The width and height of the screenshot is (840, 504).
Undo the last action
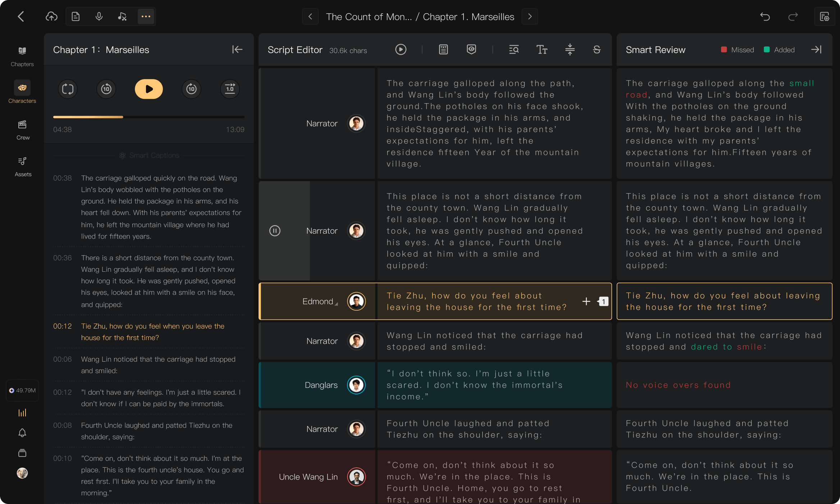[765, 17]
